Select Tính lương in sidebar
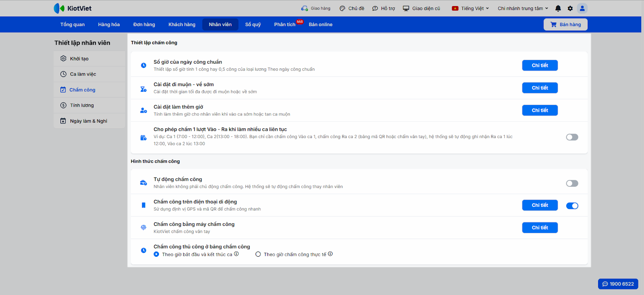This screenshot has width=644, height=295. (82, 105)
